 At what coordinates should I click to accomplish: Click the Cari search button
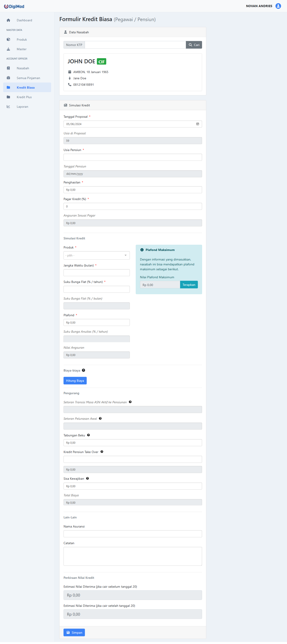pos(194,45)
